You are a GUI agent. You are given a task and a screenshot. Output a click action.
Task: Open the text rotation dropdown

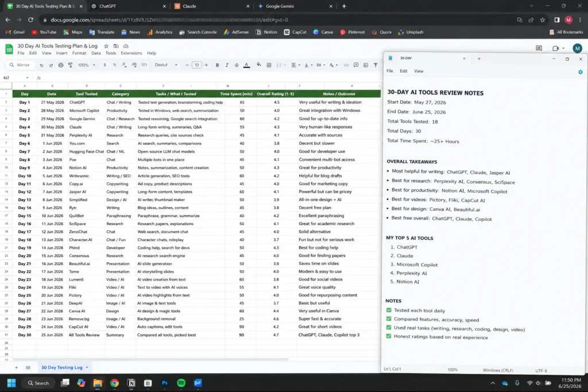333,65
